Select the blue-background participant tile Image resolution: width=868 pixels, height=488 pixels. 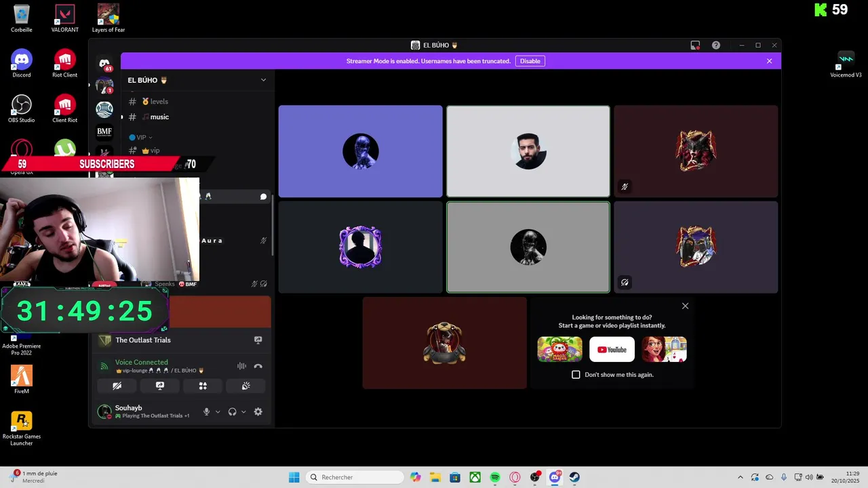[x=360, y=151]
